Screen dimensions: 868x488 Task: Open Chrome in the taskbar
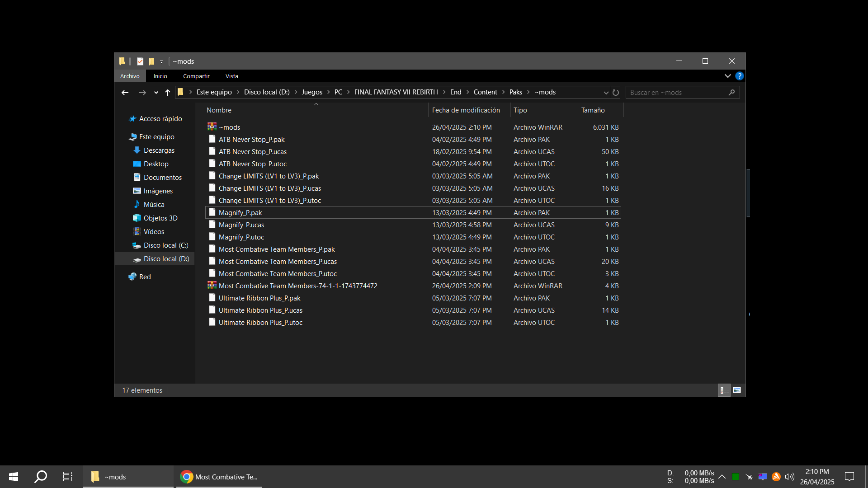[x=219, y=477]
